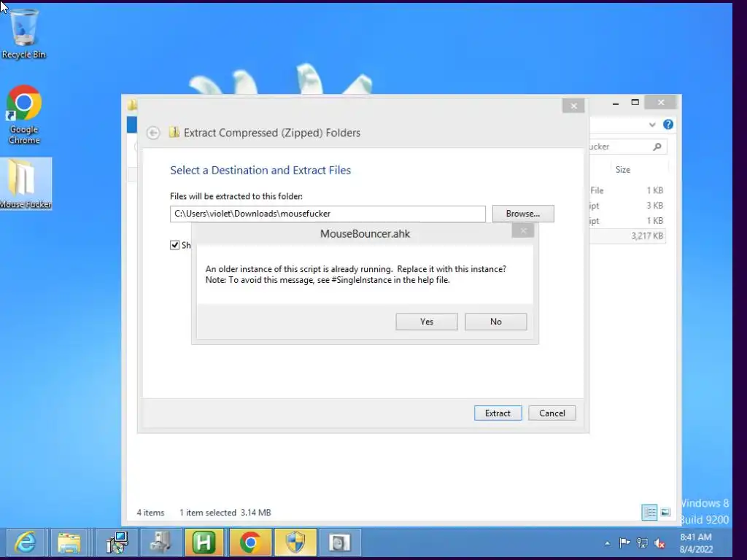This screenshot has width=747, height=560.
Task: Switch Explorer to Details view
Action: pos(649,513)
